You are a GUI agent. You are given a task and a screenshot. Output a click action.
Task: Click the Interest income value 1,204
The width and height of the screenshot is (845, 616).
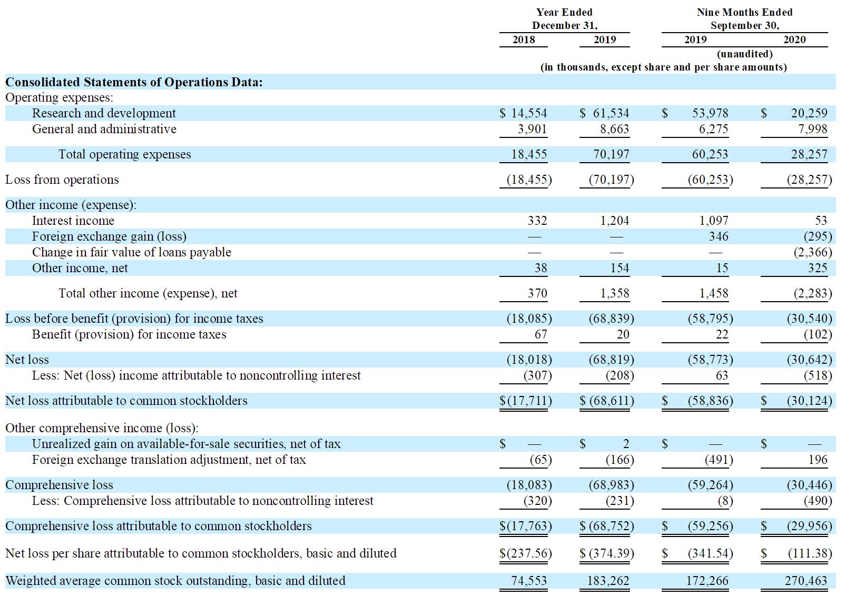click(x=615, y=221)
